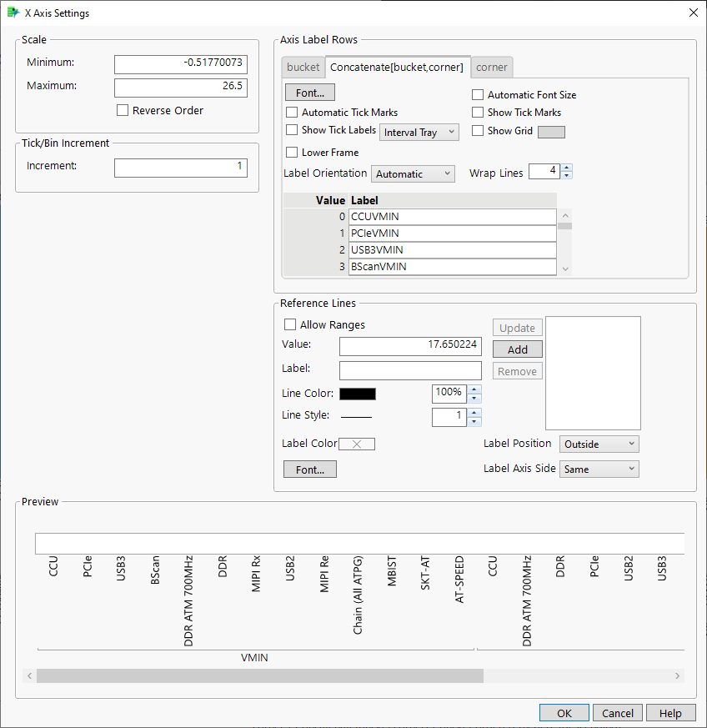Viewport: 707px width, 728px height.
Task: Check the Allow Ranges option
Action: [290, 325]
